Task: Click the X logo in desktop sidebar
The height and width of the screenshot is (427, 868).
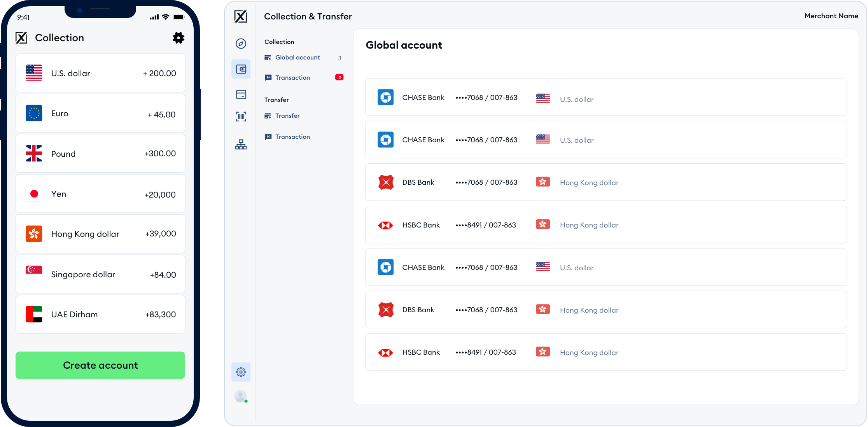Action: click(240, 16)
